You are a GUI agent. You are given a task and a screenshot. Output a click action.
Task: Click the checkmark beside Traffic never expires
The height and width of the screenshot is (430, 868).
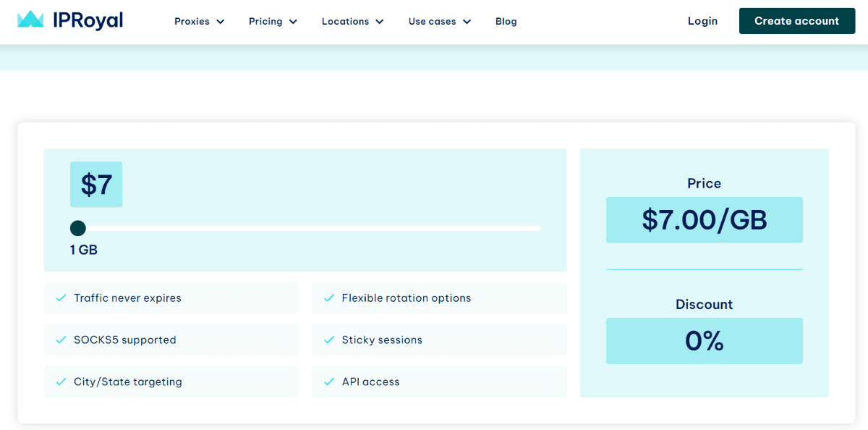pyautogui.click(x=61, y=298)
